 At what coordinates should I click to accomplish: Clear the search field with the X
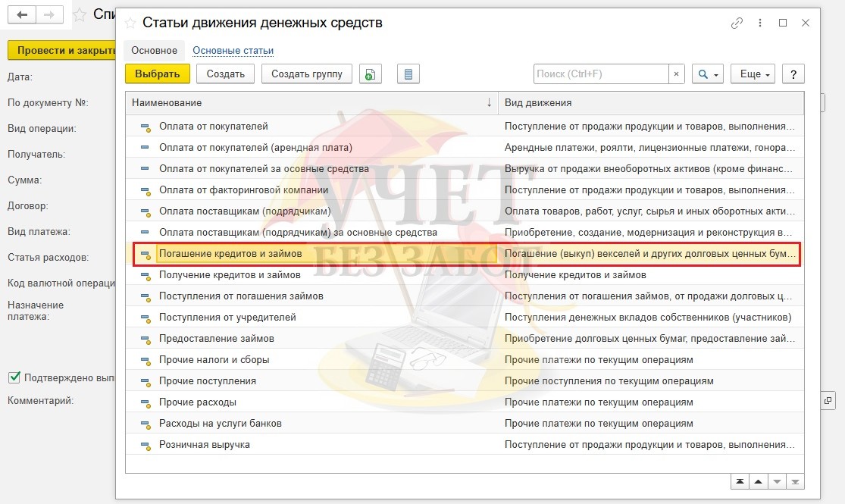[677, 74]
